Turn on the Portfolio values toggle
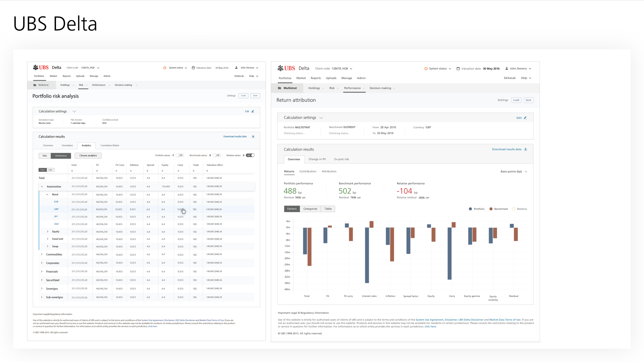This screenshot has width=644, height=362. [180, 155]
